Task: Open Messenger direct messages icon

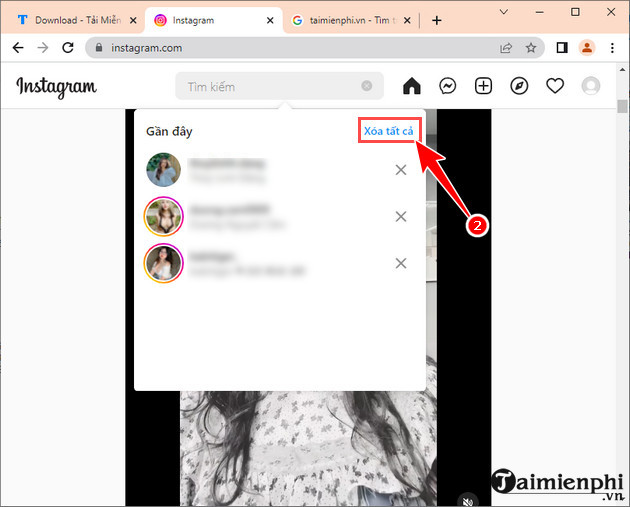Action: coord(448,86)
